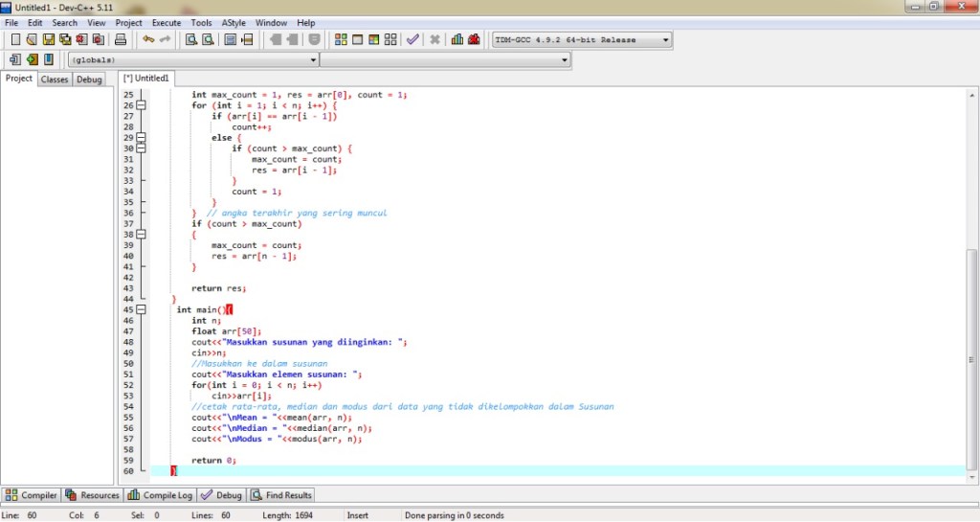Image resolution: width=980 pixels, height=522 pixels.
Task: Switch to the Classes tab
Action: pos(55,79)
